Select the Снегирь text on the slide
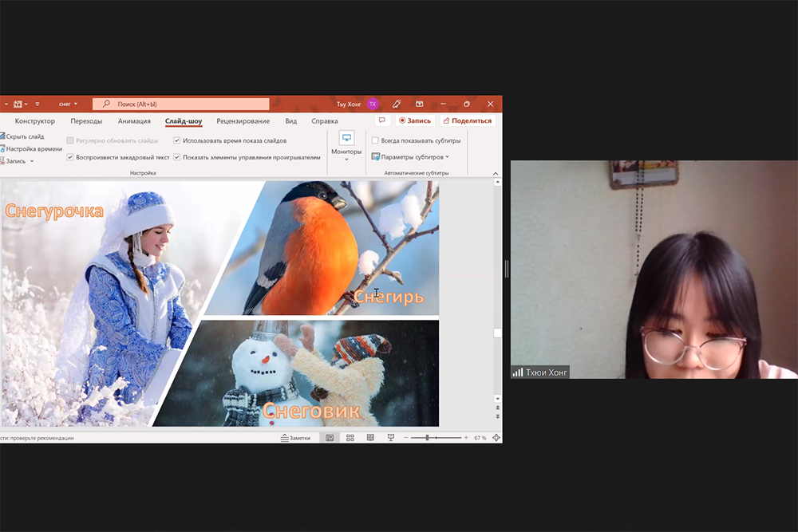The width and height of the screenshot is (798, 532). click(x=389, y=296)
